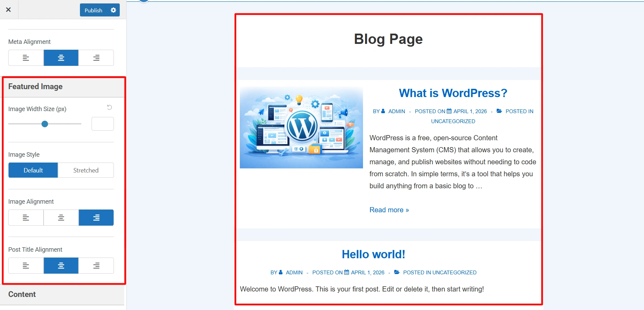Click the user icon beside ADMIN on WordPress post

click(383, 111)
